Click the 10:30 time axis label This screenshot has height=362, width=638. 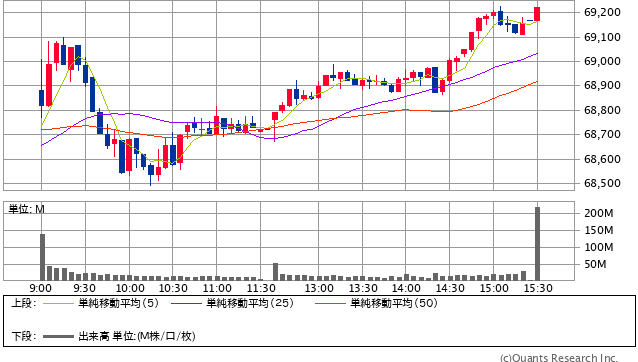pyautogui.click(x=173, y=288)
